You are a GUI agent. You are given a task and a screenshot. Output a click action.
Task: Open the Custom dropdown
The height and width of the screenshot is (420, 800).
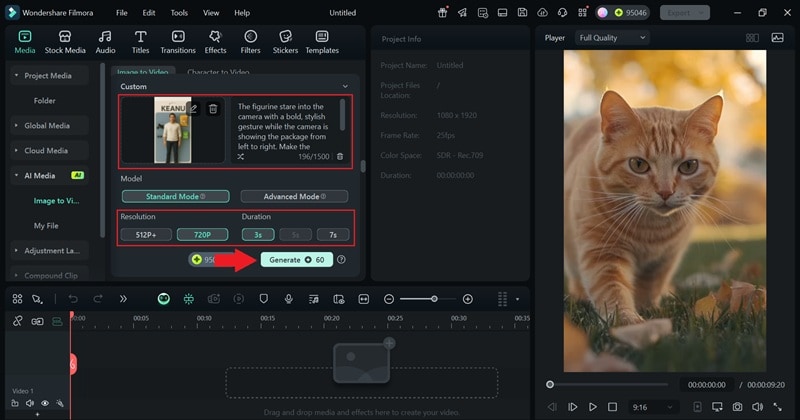[233, 87]
